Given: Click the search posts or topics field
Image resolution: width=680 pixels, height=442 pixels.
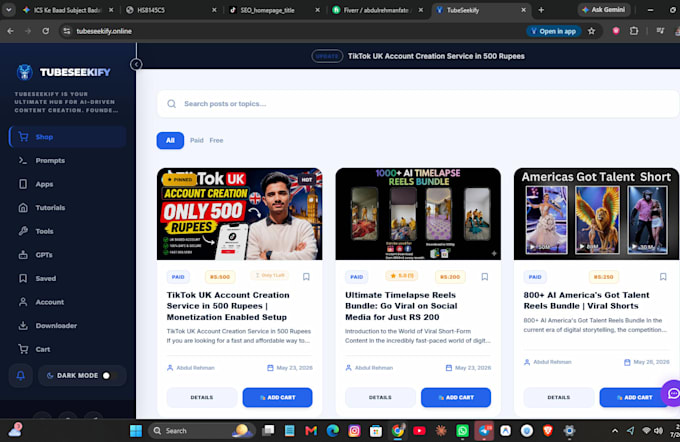Looking at the screenshot, I should click(418, 104).
